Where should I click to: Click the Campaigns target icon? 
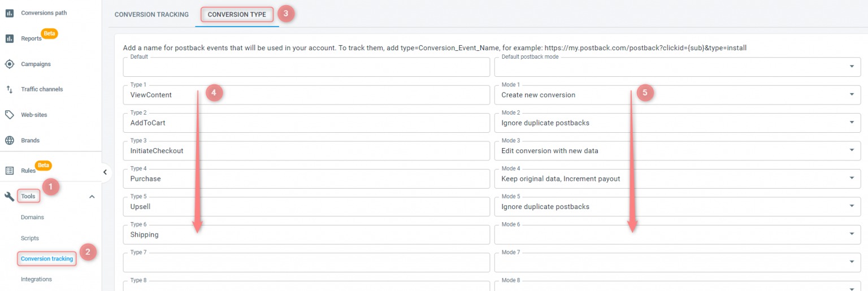click(x=10, y=64)
